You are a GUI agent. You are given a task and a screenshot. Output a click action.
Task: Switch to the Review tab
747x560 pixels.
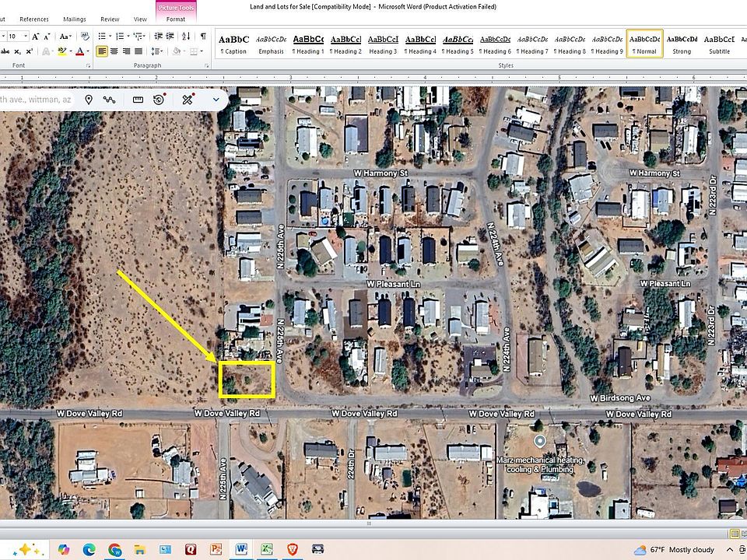[x=110, y=19]
